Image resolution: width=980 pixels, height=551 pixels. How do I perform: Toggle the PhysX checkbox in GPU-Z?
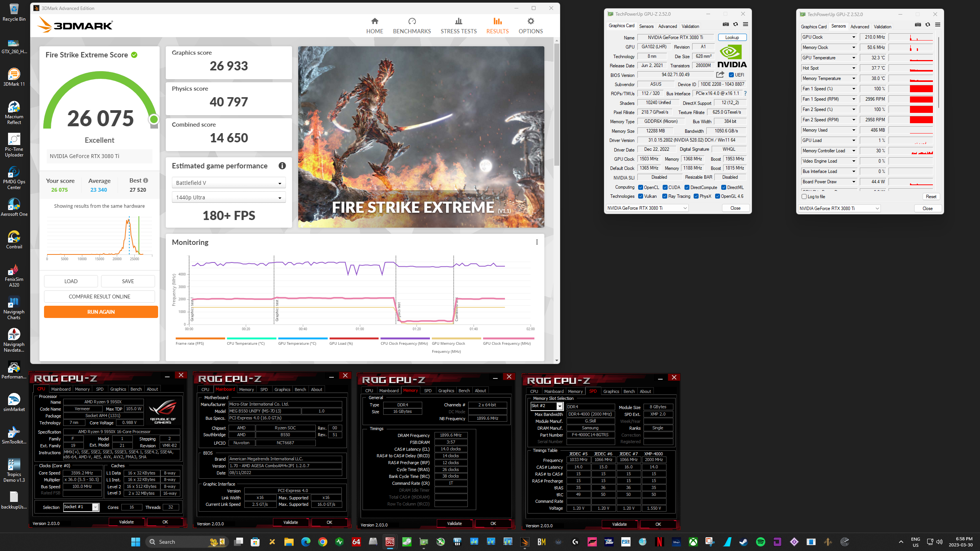point(696,196)
